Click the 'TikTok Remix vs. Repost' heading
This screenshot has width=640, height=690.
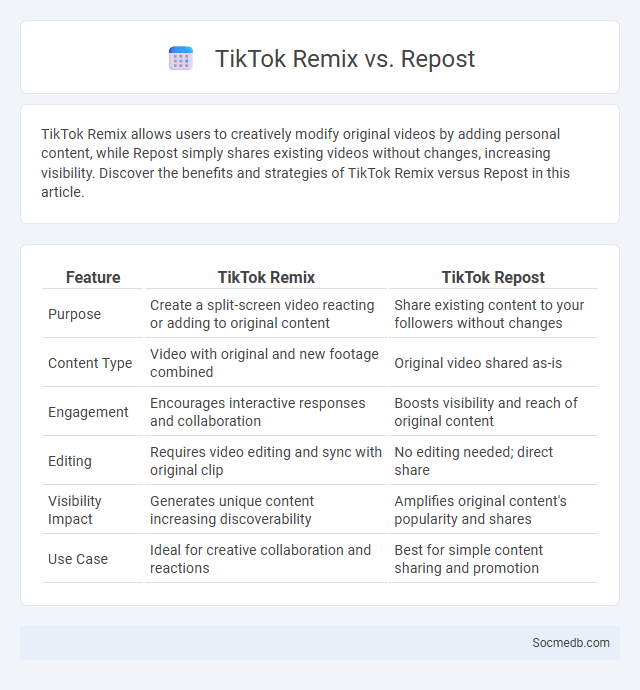pyautogui.click(x=345, y=59)
